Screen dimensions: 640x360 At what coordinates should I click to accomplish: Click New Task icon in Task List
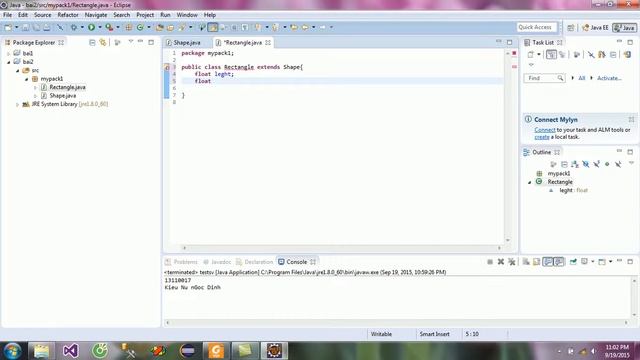click(x=530, y=55)
